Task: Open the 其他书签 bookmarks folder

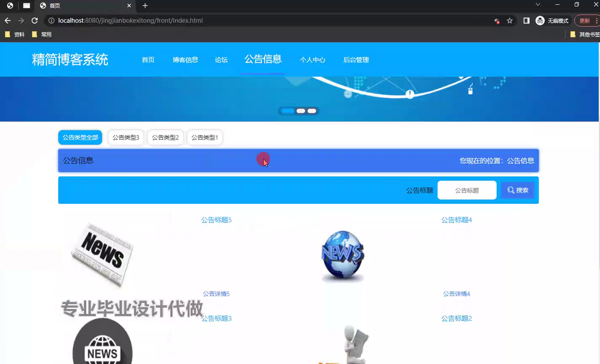Action: click(585, 35)
